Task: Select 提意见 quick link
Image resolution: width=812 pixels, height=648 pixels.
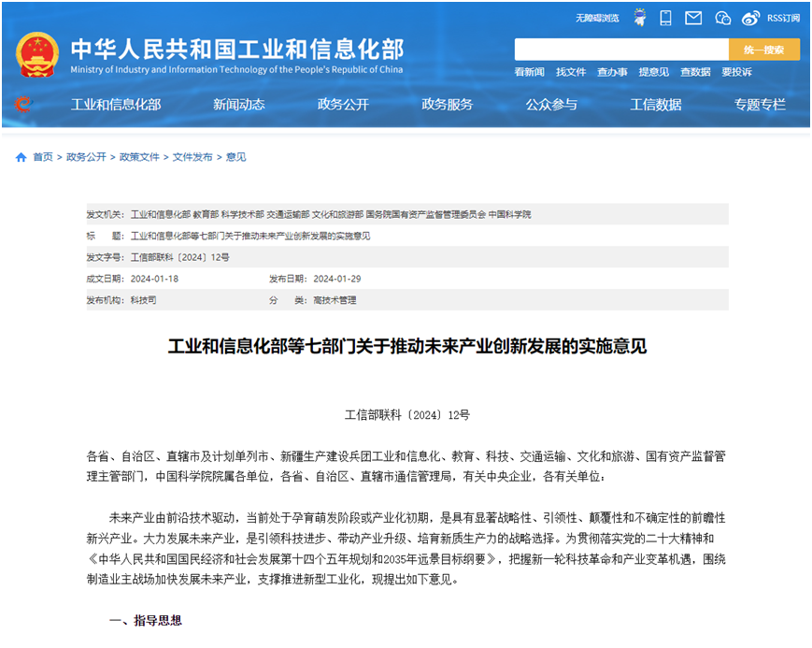Action: point(653,72)
